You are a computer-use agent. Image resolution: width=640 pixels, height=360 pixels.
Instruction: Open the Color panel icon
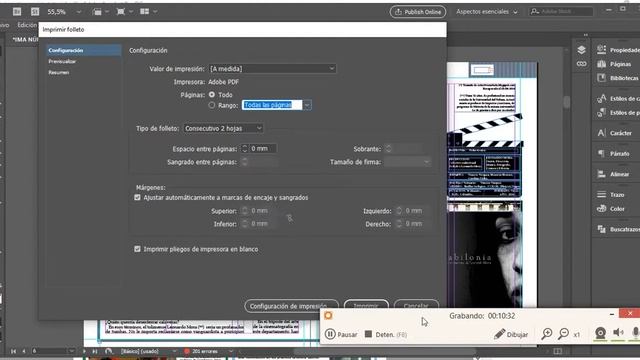(x=601, y=209)
